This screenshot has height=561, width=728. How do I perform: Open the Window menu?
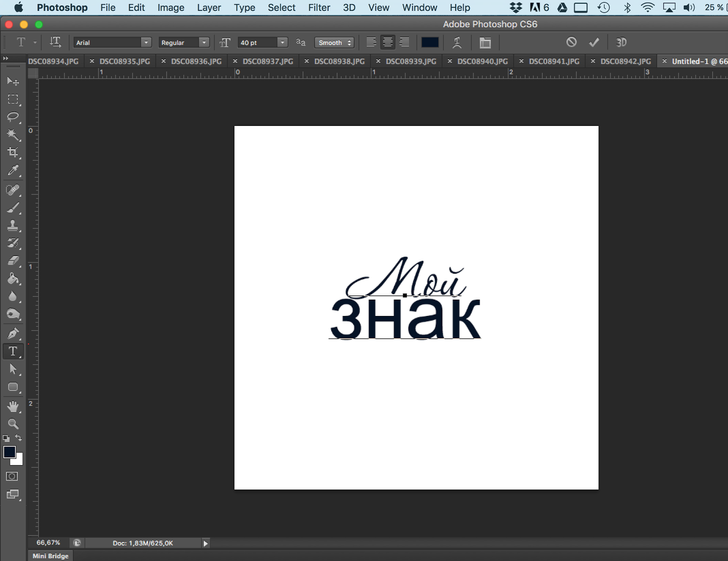(x=420, y=8)
